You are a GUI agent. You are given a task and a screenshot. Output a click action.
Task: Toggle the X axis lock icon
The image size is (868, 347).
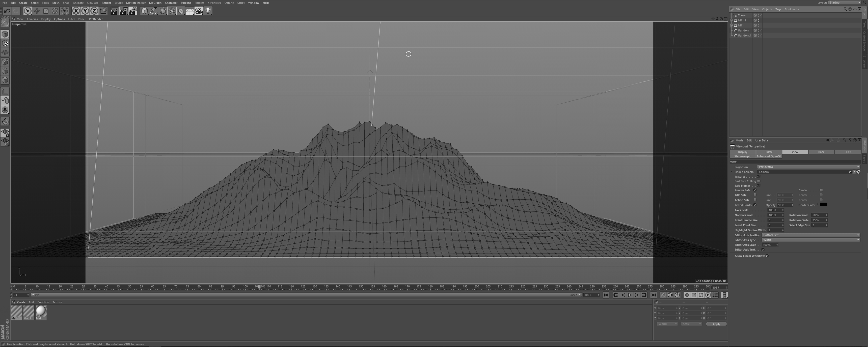76,11
